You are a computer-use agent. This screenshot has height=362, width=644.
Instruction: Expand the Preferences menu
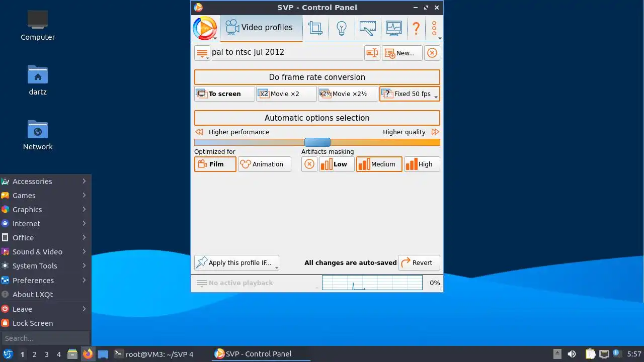point(45,281)
